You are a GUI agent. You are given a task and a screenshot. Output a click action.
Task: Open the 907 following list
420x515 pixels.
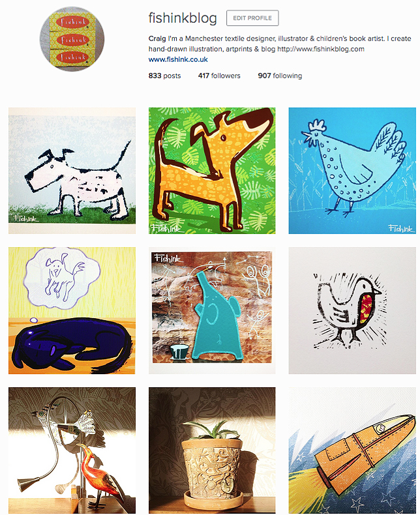point(280,76)
